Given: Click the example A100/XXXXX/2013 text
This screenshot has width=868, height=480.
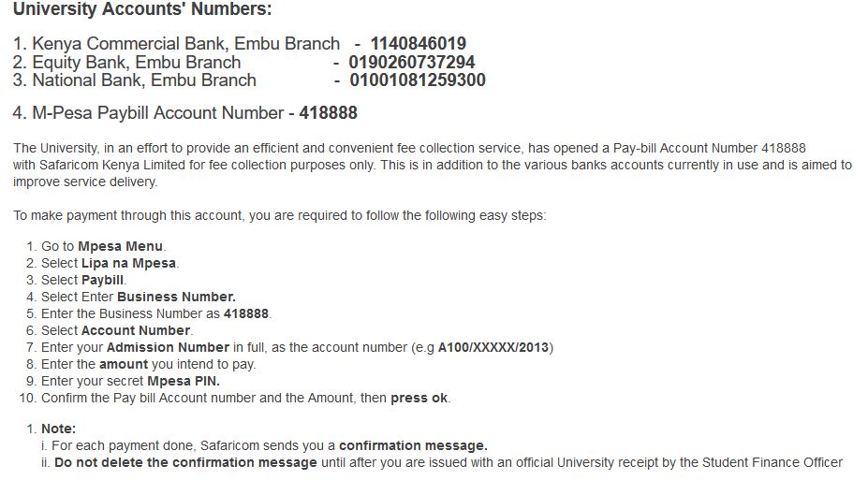Looking at the screenshot, I should (493, 347).
